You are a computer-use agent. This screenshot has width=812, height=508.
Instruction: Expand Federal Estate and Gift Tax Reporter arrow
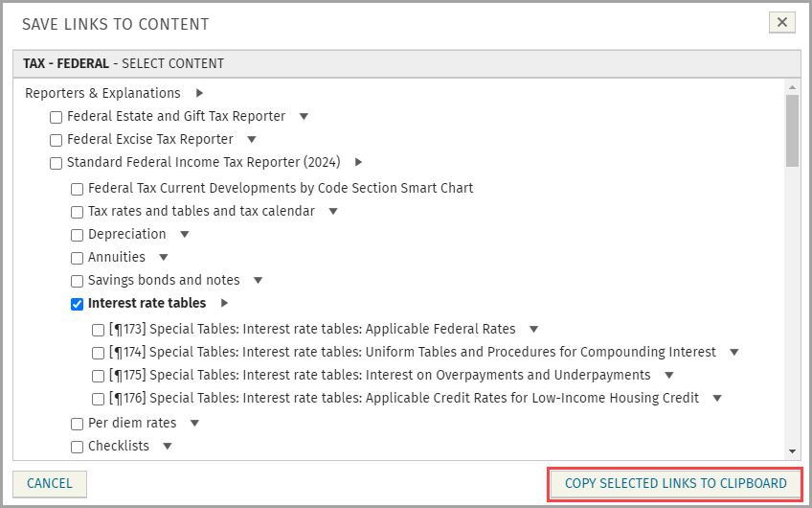304,117
